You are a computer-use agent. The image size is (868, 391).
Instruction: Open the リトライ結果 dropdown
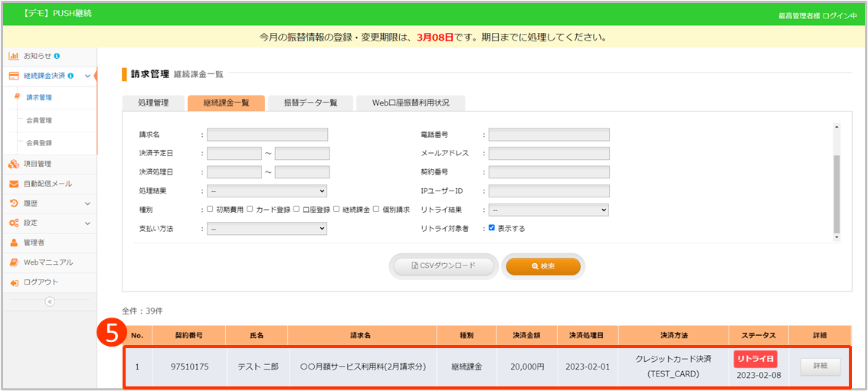pyautogui.click(x=549, y=210)
